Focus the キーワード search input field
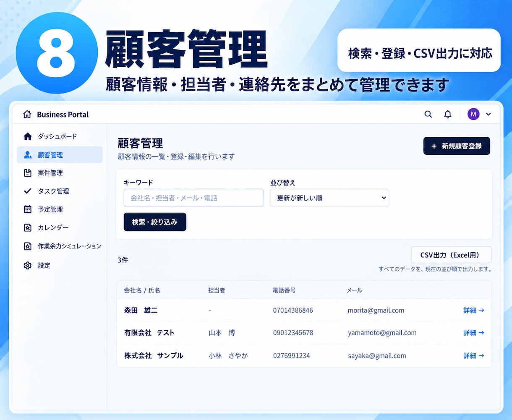The width and height of the screenshot is (512, 420). click(x=194, y=198)
